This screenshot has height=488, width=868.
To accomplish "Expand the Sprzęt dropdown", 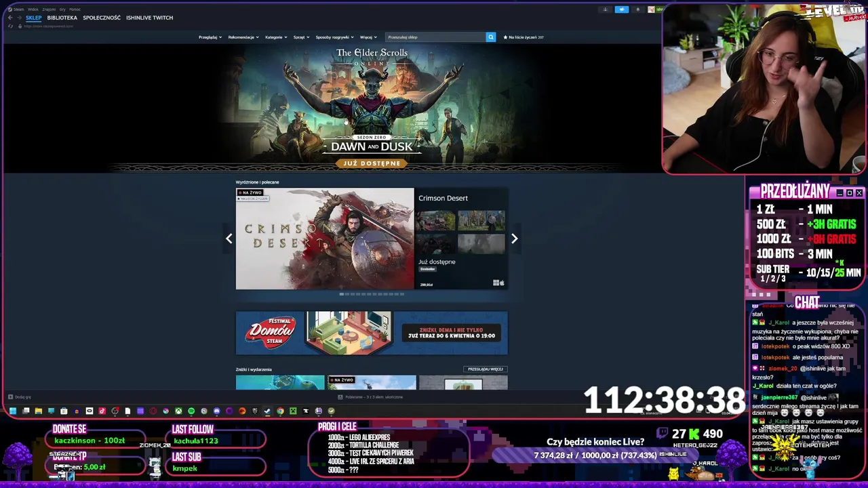I will click(x=301, y=37).
